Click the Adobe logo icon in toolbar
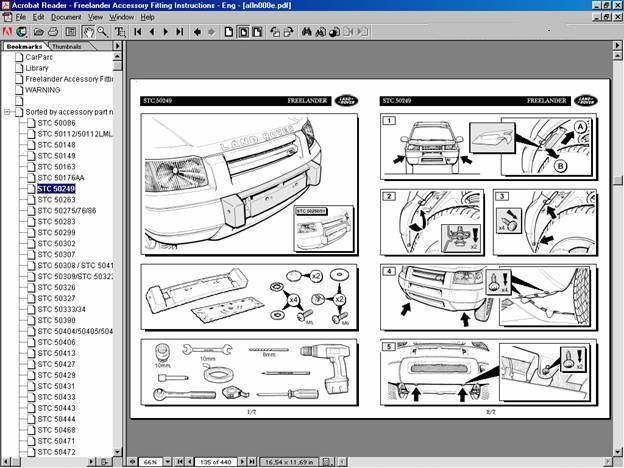Screen dimensions: 624x468 pos(7,32)
